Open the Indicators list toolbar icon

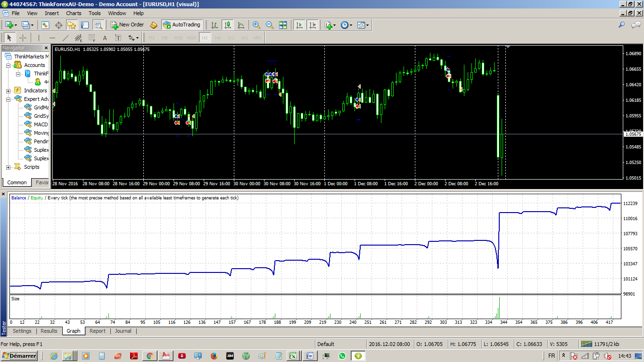click(329, 25)
